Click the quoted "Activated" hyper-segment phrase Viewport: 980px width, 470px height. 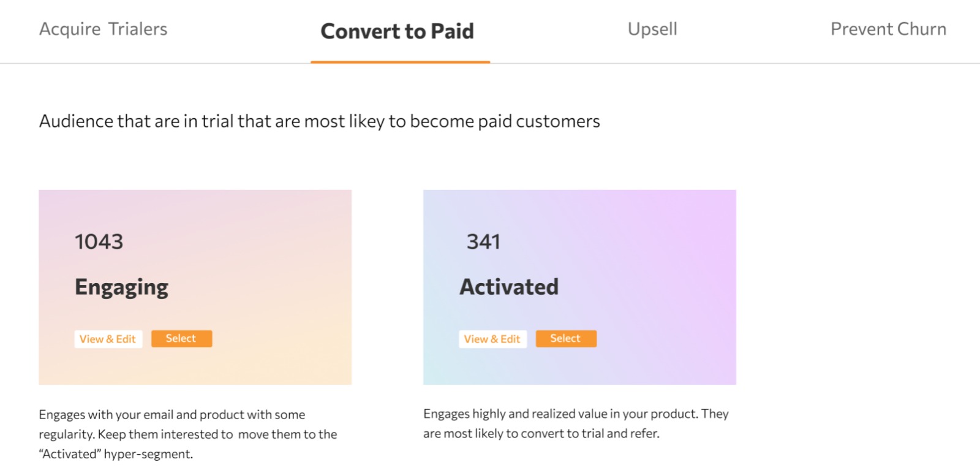click(116, 454)
